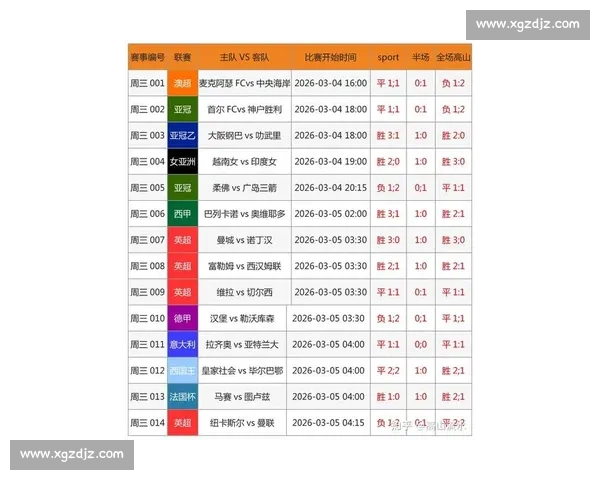Click the 联赛 column header
Image resolution: width=600 pixels, height=480 pixels.
[x=182, y=57]
